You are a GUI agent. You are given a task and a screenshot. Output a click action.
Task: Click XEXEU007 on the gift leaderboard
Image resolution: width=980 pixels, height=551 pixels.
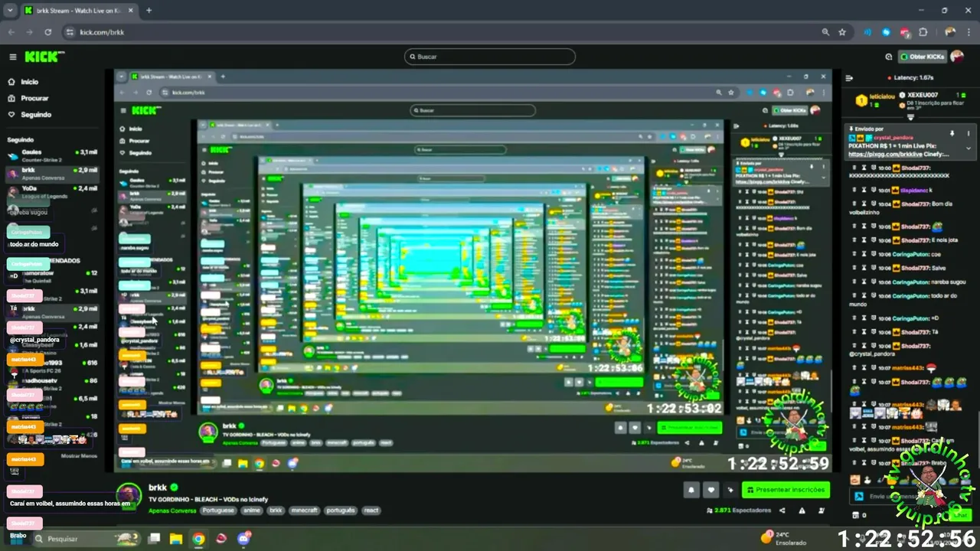923,95
